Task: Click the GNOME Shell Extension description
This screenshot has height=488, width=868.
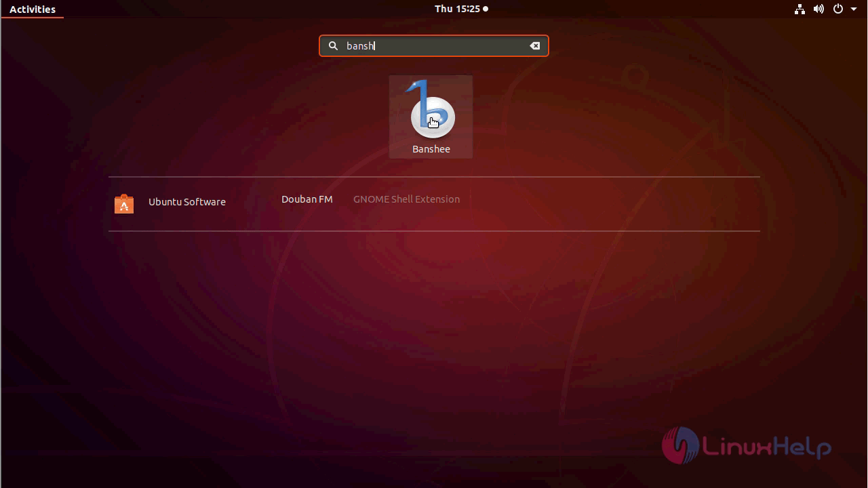Action: click(406, 199)
